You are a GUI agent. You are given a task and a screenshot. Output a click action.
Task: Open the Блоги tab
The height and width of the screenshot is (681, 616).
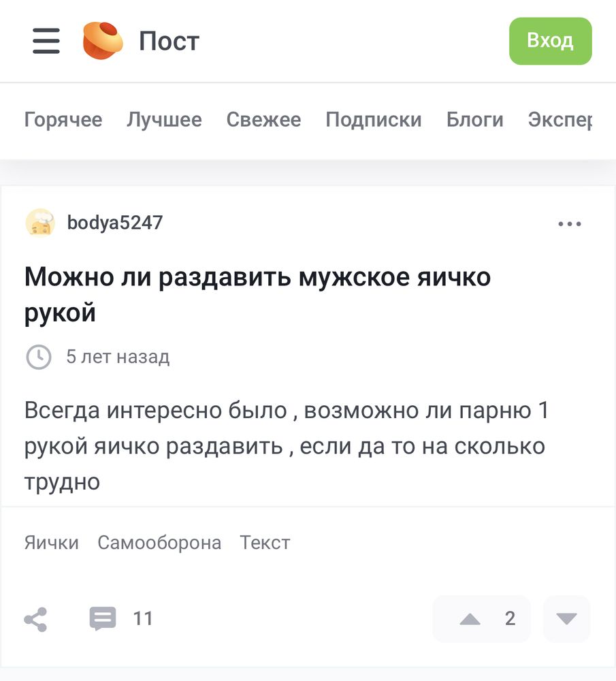click(x=475, y=119)
